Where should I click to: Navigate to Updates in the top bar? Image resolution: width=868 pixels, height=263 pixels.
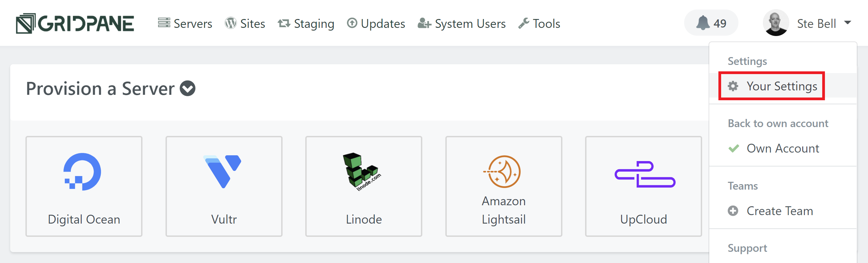(376, 23)
